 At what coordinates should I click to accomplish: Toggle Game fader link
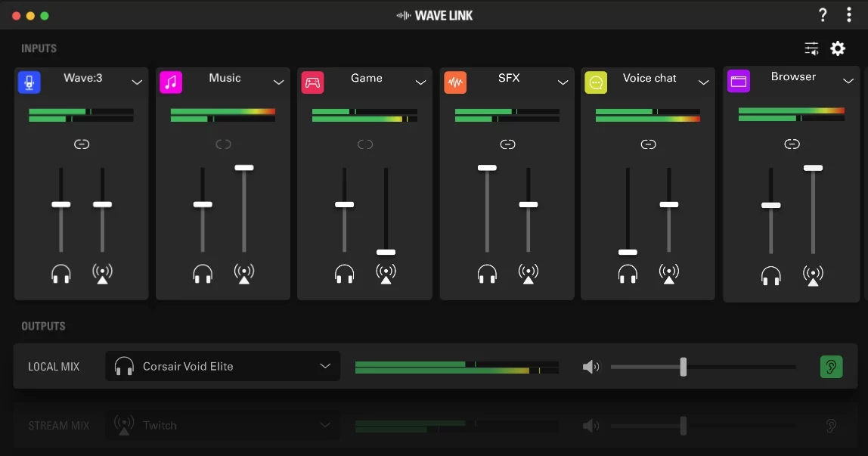[364, 144]
